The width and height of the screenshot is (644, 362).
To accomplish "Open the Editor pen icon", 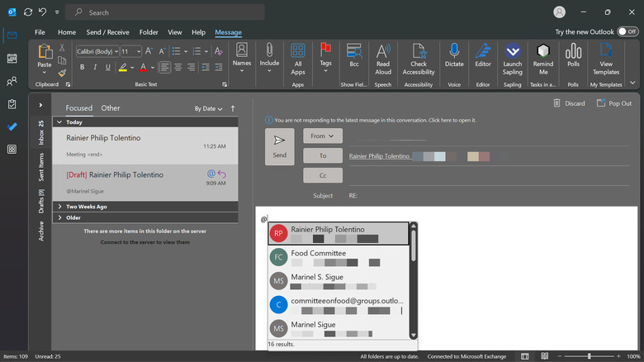I will (483, 51).
